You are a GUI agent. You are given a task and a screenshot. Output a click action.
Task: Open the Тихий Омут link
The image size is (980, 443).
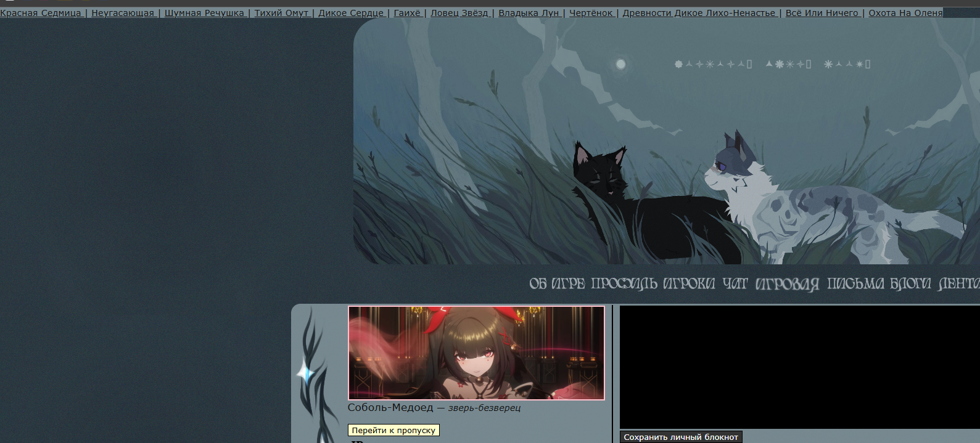281,13
